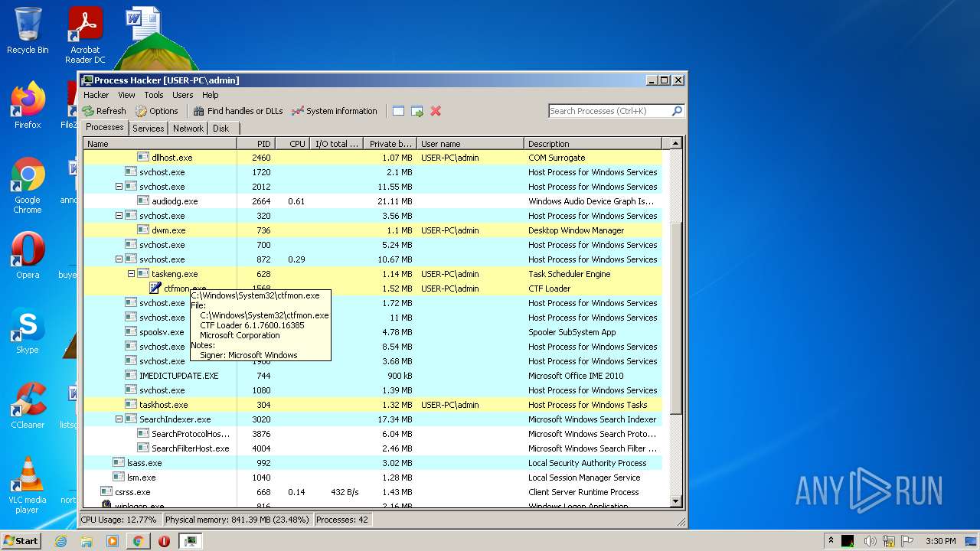The width and height of the screenshot is (980, 551).
Task: Switch to the Disk tab
Action: pos(220,129)
